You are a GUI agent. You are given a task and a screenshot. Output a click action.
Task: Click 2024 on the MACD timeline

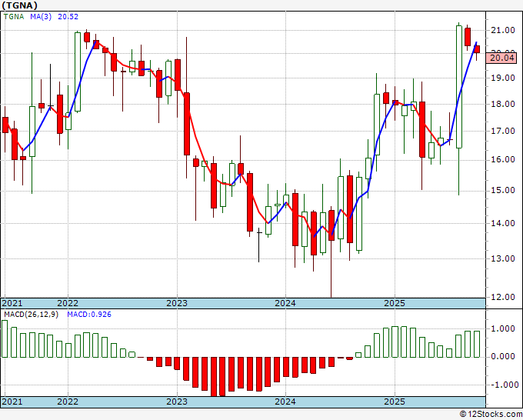click(285, 402)
